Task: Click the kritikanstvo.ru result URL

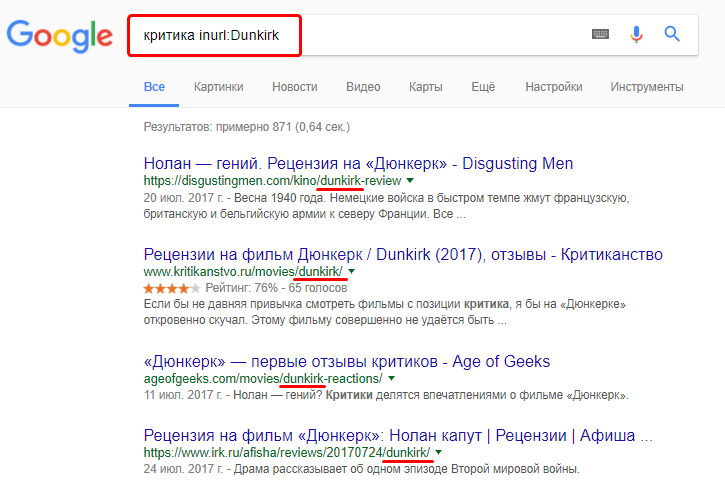Action: tap(243, 271)
